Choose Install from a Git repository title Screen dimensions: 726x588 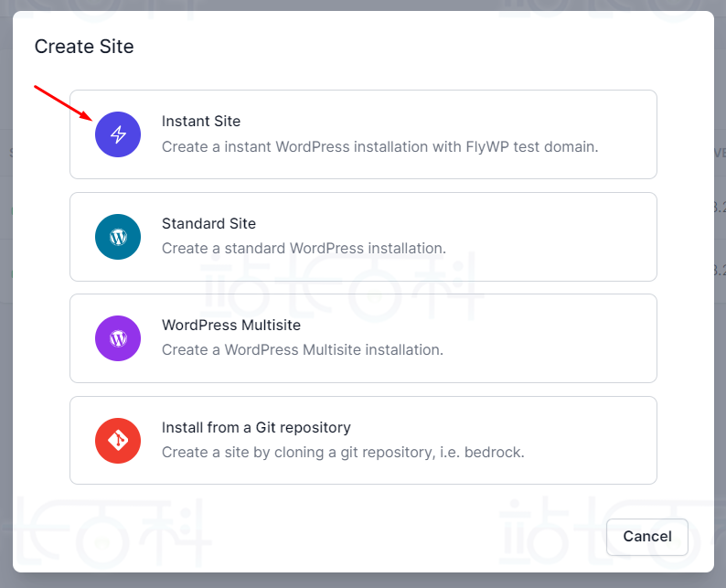coord(256,427)
